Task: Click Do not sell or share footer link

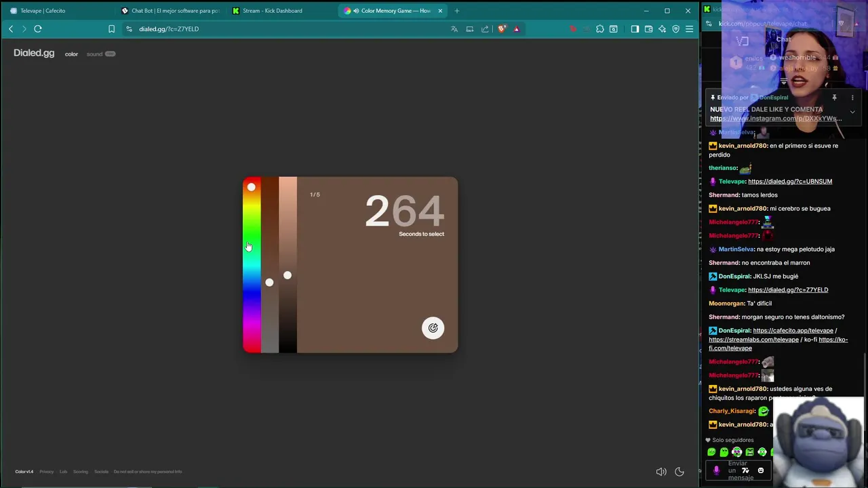Action: (x=148, y=472)
